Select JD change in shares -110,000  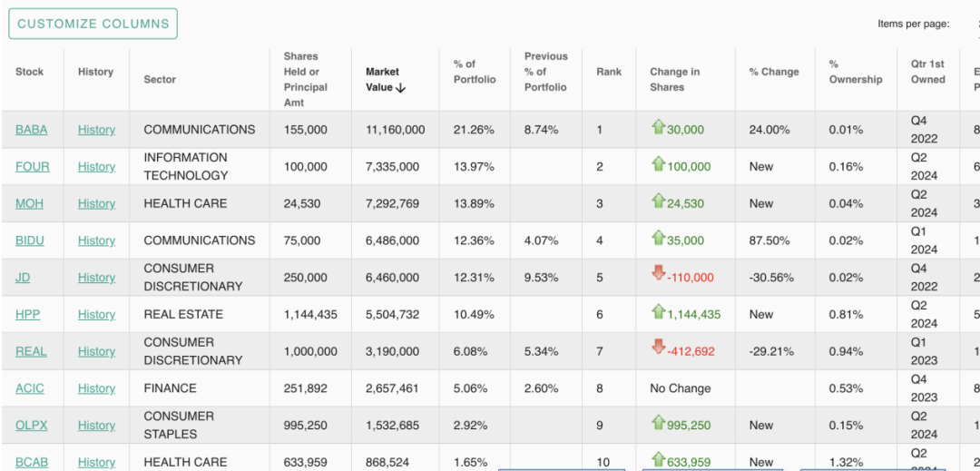(x=690, y=278)
